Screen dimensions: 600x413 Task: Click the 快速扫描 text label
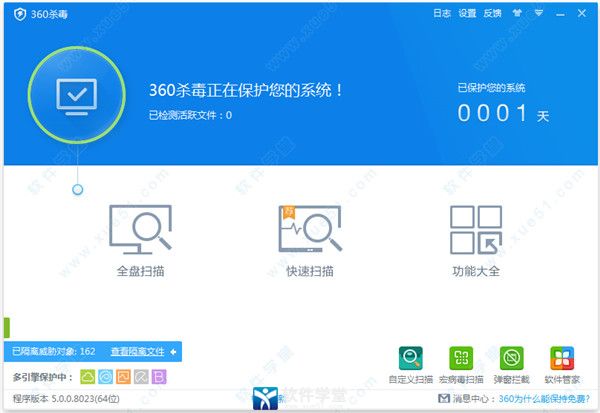tap(310, 271)
